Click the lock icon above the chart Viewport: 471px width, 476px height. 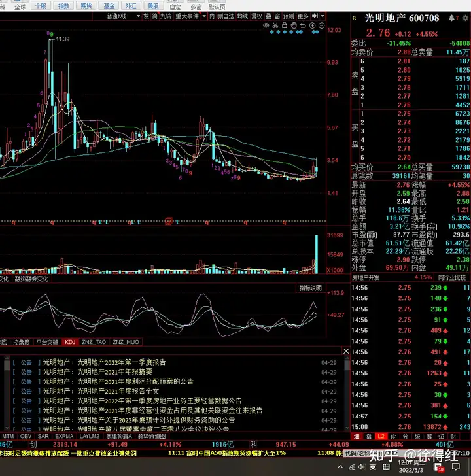coord(285,25)
